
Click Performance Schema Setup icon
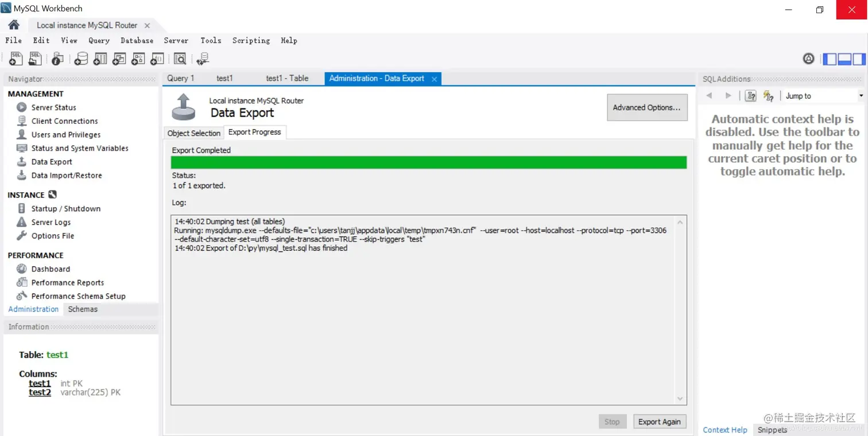tap(22, 296)
